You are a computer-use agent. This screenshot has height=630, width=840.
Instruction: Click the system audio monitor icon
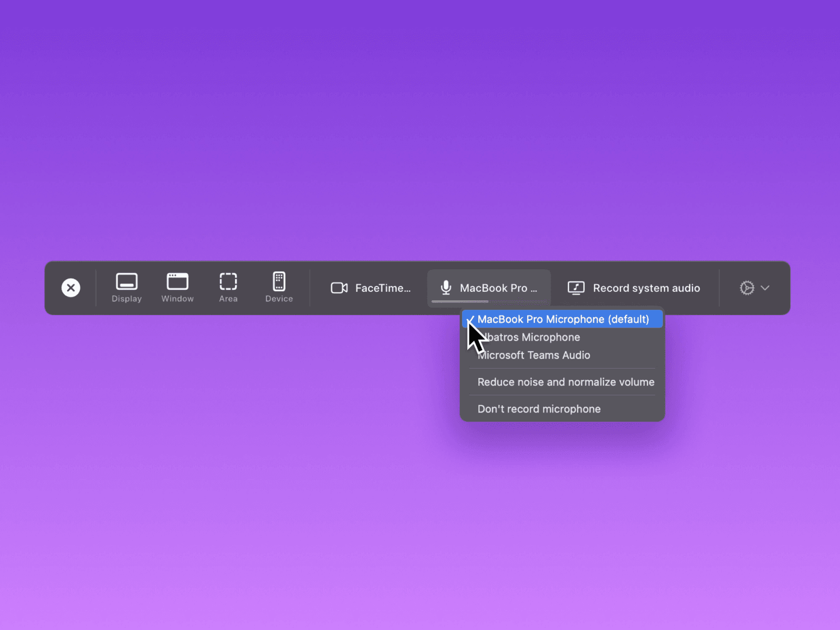pos(576,288)
